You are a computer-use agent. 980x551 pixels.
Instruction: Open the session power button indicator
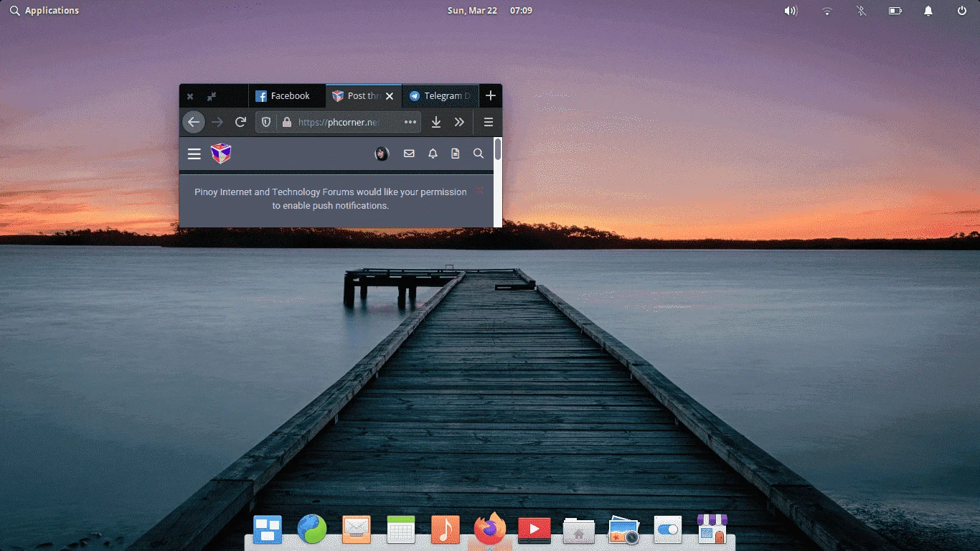click(x=962, y=11)
